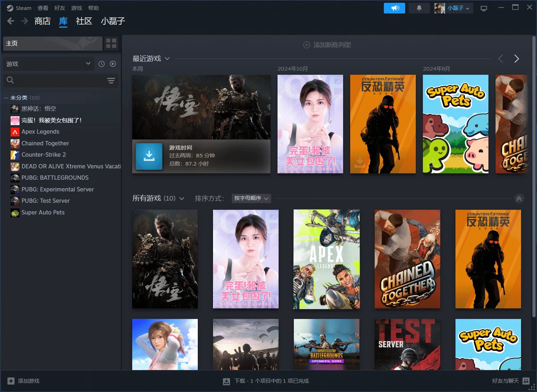Switch to Big Picture mode icon
This screenshot has height=392, width=537.
(484, 8)
